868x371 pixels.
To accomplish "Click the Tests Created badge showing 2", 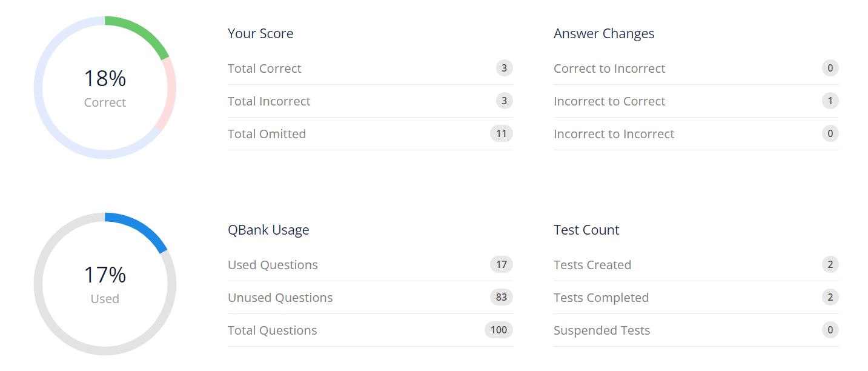I will (x=830, y=264).
